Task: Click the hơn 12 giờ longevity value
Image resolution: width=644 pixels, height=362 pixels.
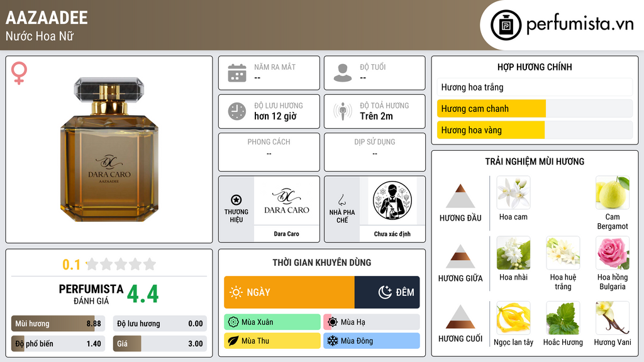Action: point(275,116)
